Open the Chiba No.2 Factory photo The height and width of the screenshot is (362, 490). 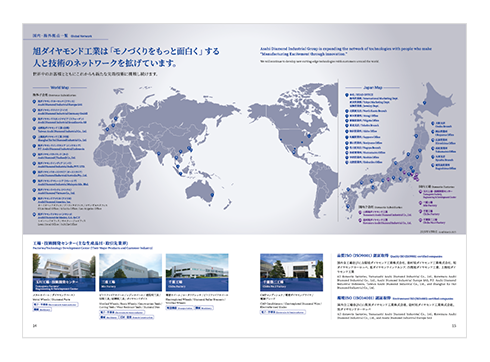pos(291,272)
